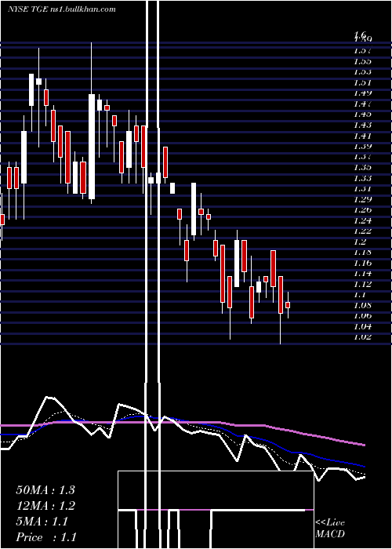Click the 1.41 price axis label
The image size is (392, 549).
coord(362,136)
